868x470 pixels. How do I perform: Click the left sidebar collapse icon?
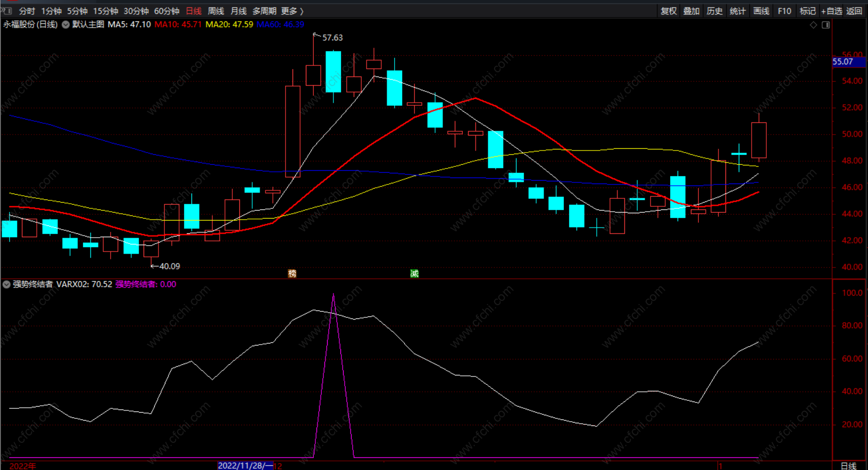point(6,11)
